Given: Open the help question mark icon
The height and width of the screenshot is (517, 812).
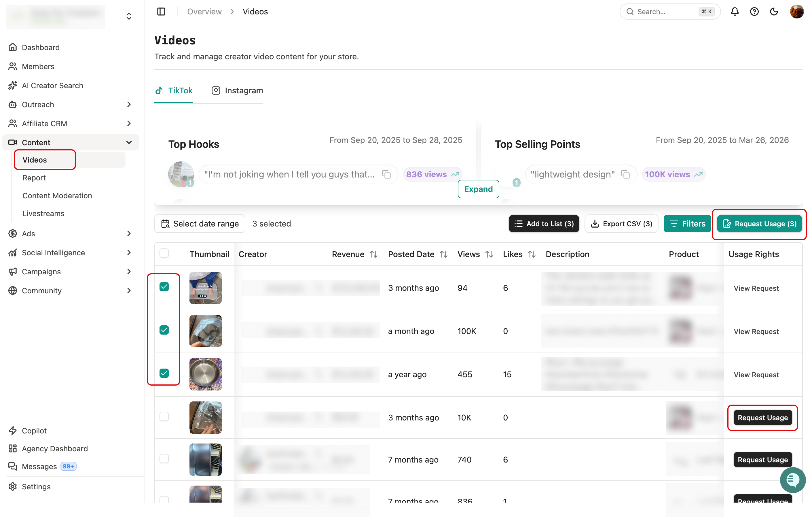Looking at the screenshot, I should [754, 12].
